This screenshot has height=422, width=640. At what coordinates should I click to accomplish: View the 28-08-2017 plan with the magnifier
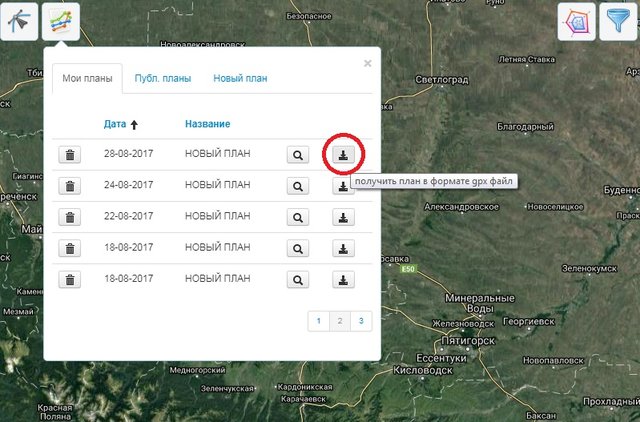[298, 155]
